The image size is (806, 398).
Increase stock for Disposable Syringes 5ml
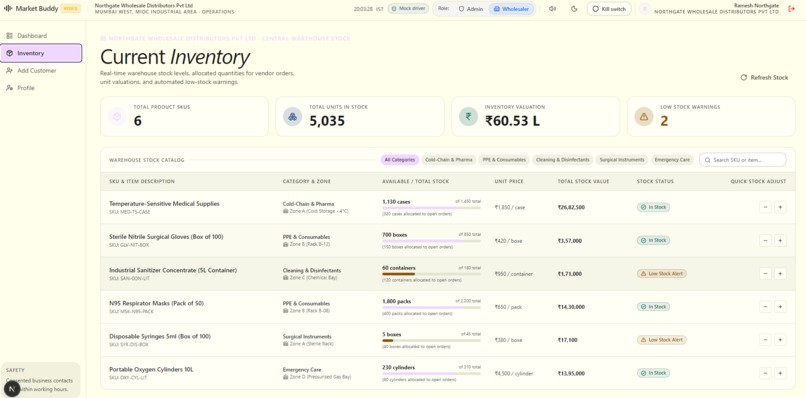coord(780,340)
